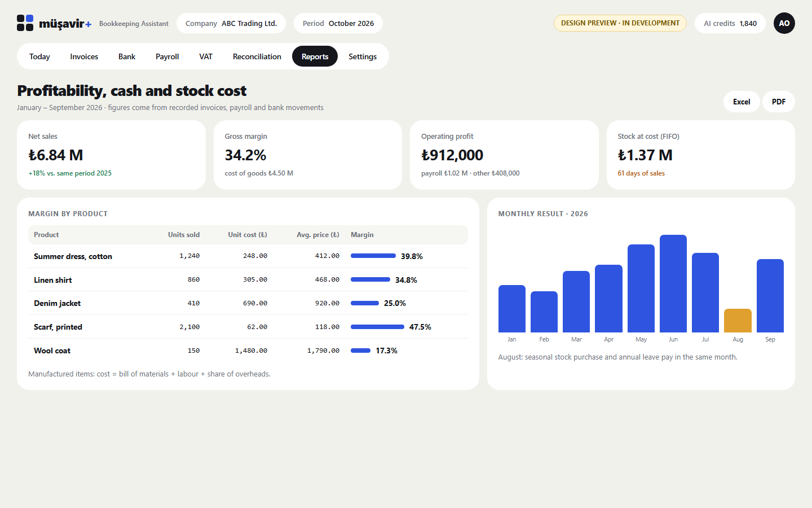This screenshot has width=812, height=508.
Task: Click '61 days of sales' text
Action: pyautogui.click(x=641, y=173)
